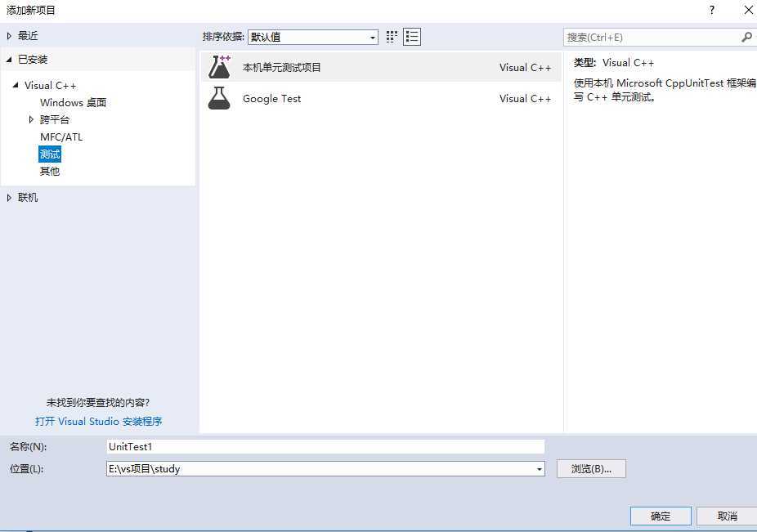Click the 联机 label
The image size is (757, 532).
[28, 198]
